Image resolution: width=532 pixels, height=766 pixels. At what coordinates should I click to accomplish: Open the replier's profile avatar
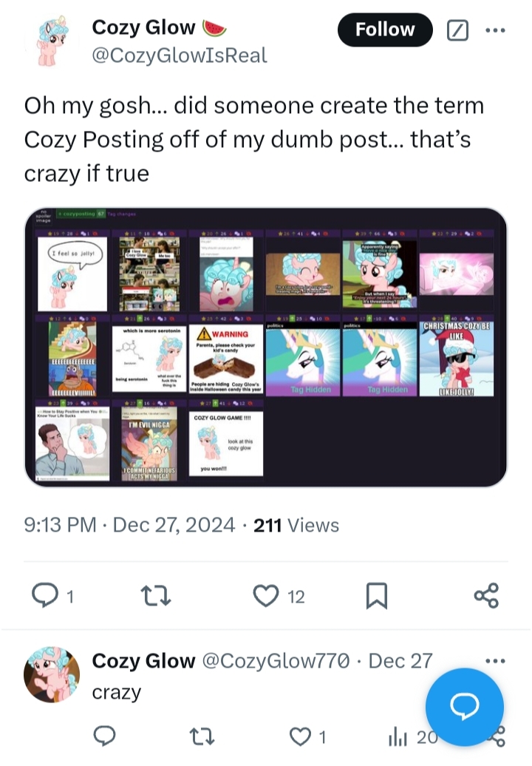point(52,674)
